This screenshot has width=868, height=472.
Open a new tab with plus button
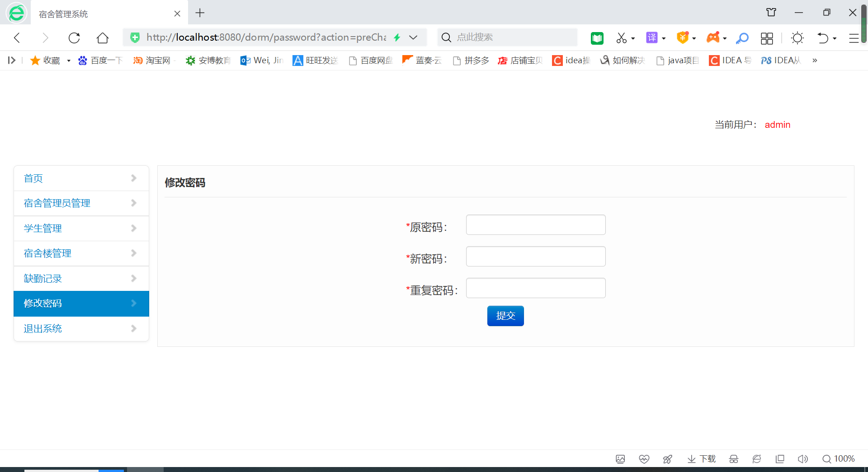(x=200, y=13)
